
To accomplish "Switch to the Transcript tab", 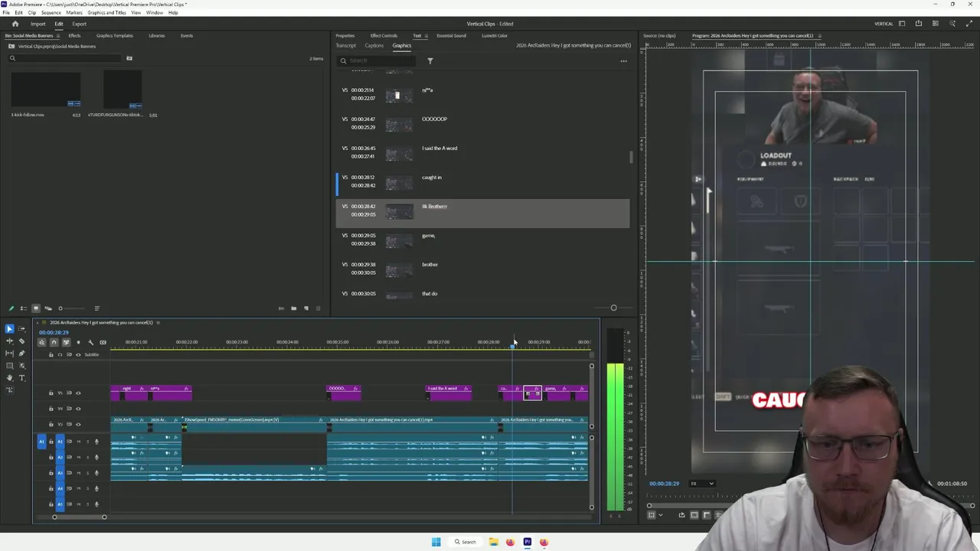I will [x=346, y=46].
